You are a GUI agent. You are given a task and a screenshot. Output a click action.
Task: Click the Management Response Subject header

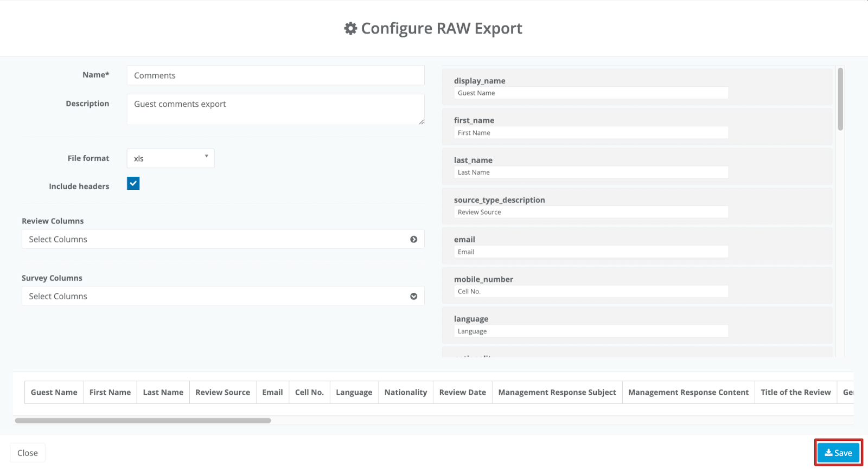coord(557,392)
